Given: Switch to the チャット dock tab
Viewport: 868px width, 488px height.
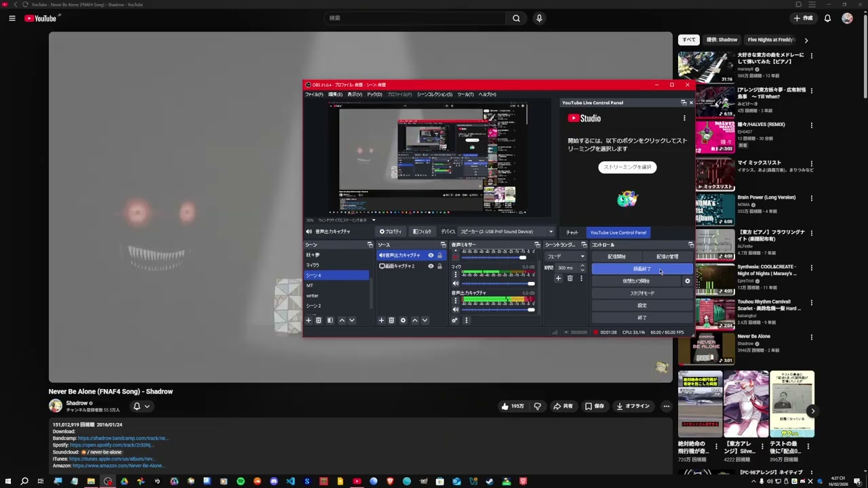Looking at the screenshot, I should (x=572, y=232).
